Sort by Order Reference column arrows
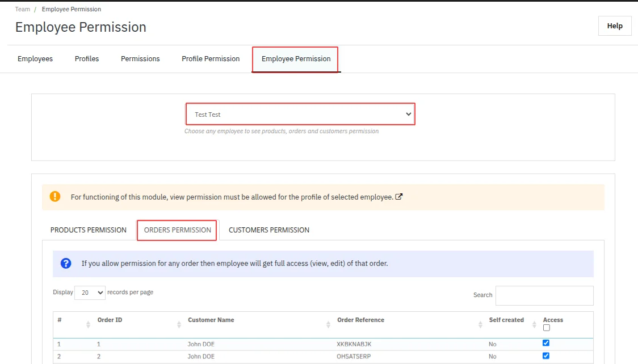 tap(481, 324)
